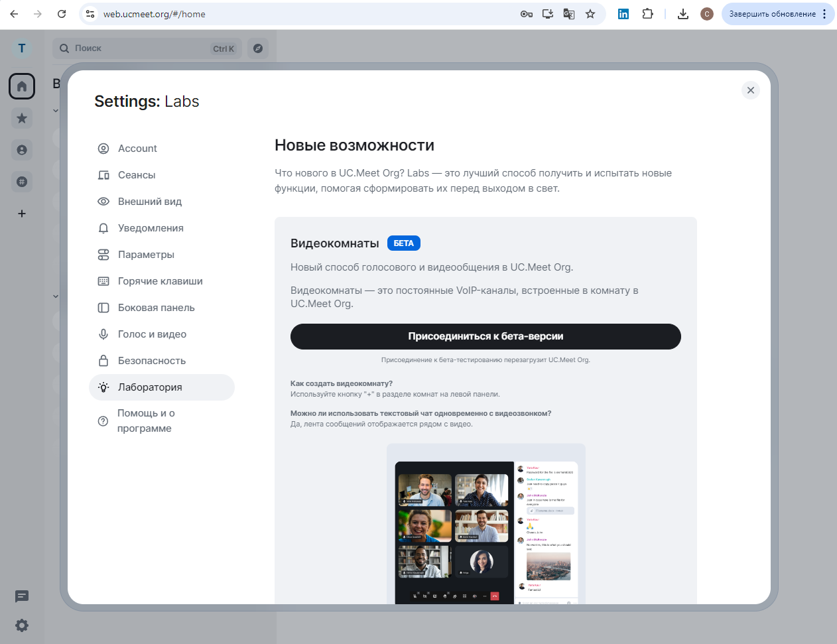Collapse the top room list section chevron

point(56,110)
